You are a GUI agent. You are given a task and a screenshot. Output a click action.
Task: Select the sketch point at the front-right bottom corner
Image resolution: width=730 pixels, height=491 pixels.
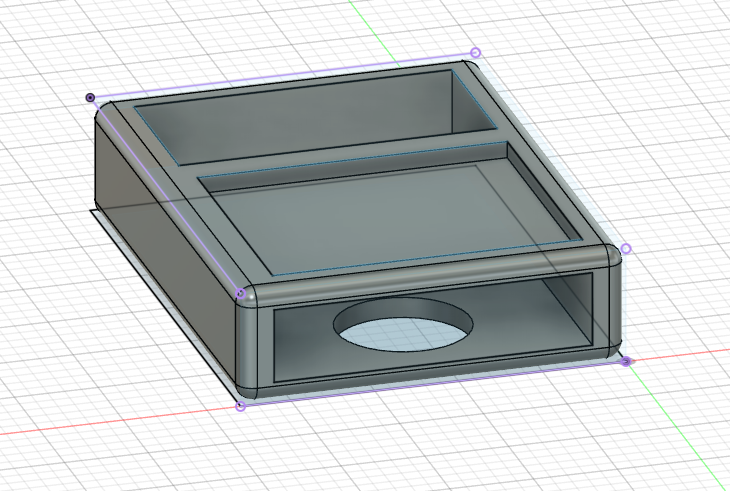point(626,361)
